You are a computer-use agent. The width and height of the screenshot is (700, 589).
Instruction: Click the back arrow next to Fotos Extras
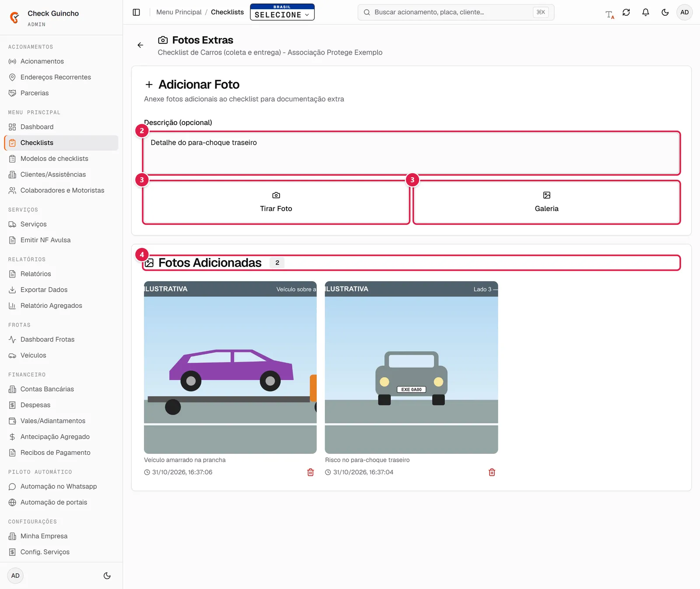click(x=140, y=45)
